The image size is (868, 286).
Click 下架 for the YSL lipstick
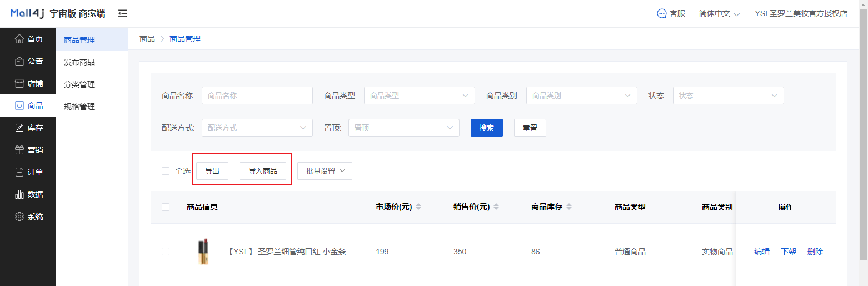pos(789,252)
